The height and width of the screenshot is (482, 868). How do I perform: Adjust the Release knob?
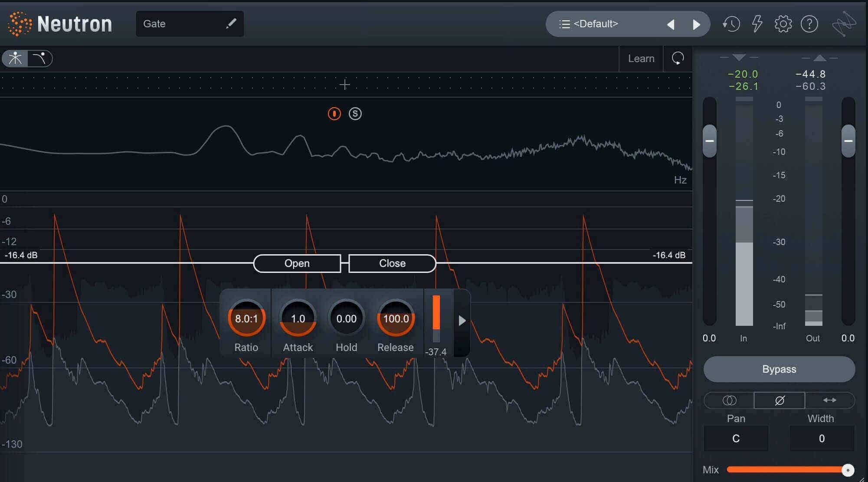(396, 318)
